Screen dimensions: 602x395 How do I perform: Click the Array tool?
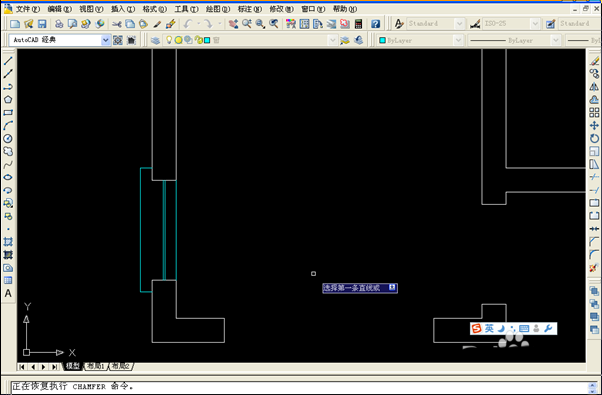pos(594,112)
